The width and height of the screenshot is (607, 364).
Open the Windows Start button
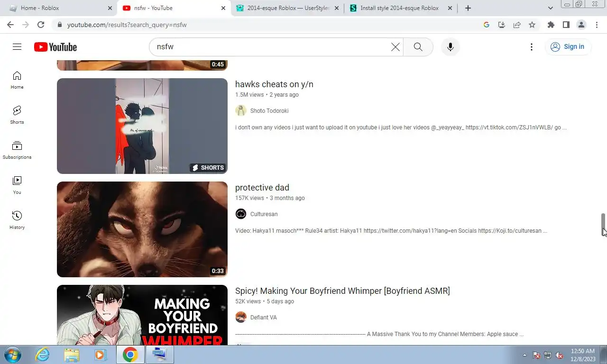[x=13, y=355]
